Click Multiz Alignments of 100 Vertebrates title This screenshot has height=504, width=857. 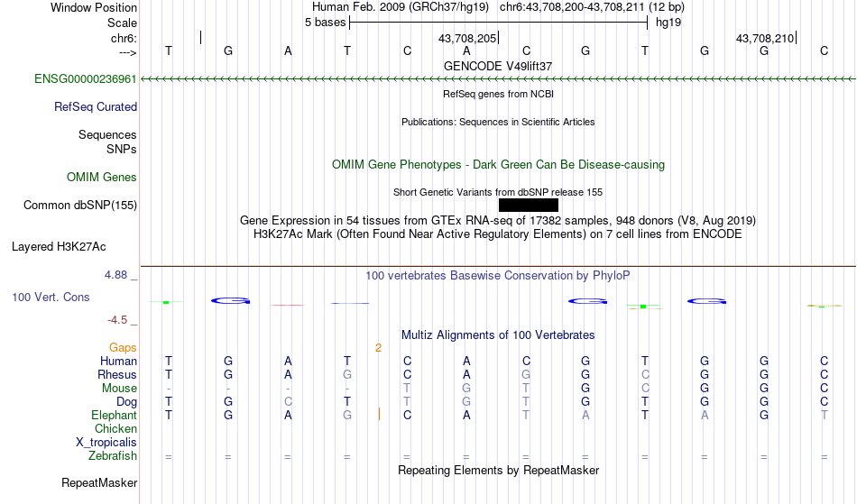(x=498, y=335)
